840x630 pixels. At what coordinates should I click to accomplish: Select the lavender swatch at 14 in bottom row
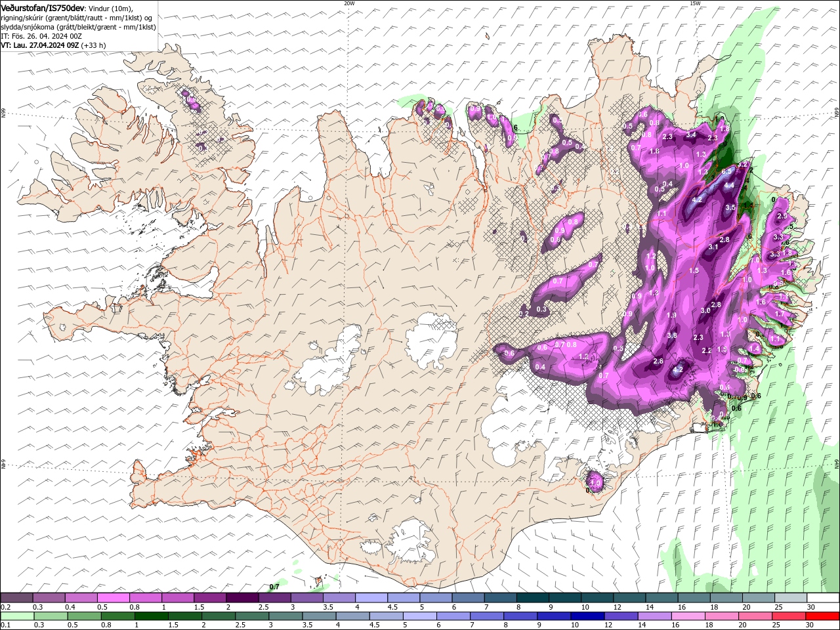pyautogui.click(x=654, y=616)
